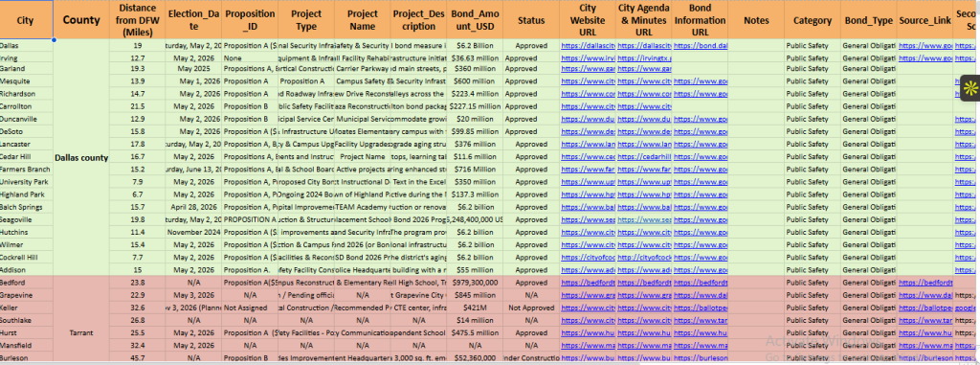Open the Dallas row City Website URL link
Screen dimensions: 980x365
coord(589,46)
